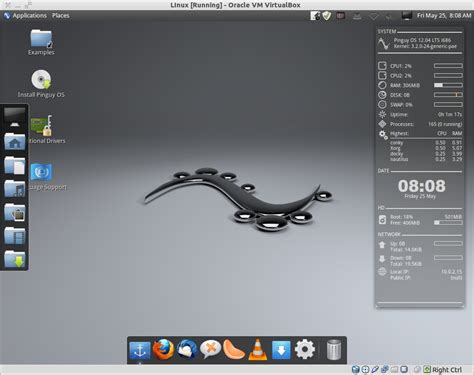Click the VirtualBox USB devices status icon
Viewport: 474px width, 375px height.
[375, 369]
